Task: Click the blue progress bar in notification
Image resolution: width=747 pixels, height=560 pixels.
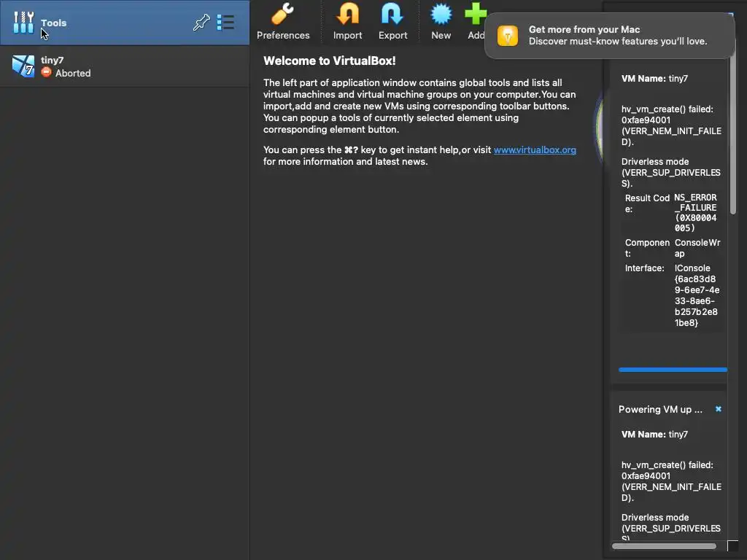Action: 673,370
